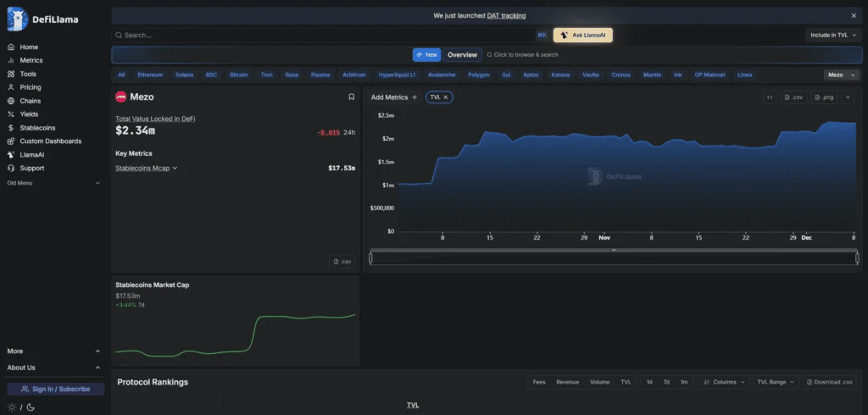Toggle the 1d ranking filter

(x=649, y=382)
